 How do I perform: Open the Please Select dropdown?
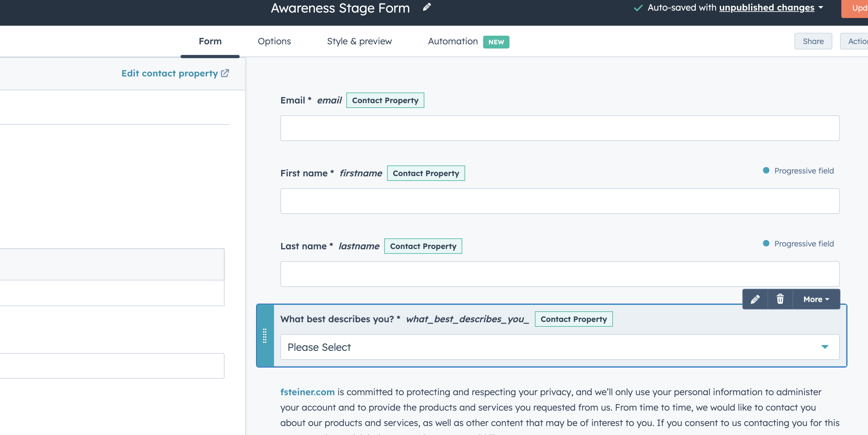pos(559,347)
